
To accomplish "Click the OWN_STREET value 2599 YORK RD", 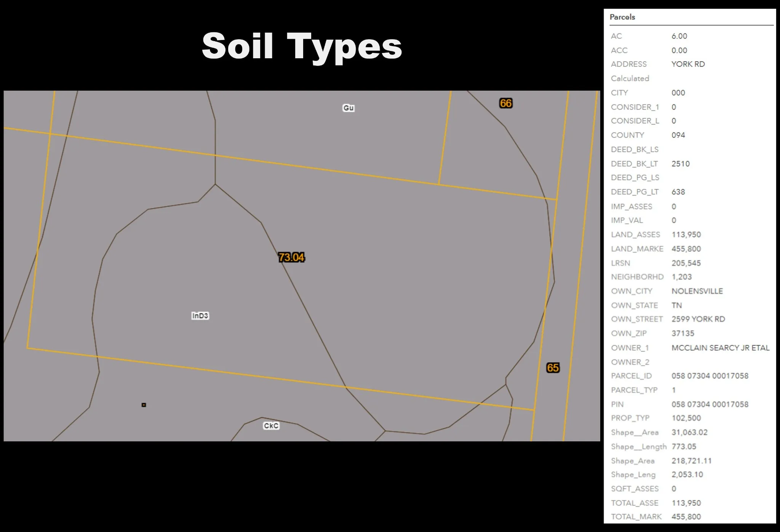I will (x=698, y=319).
